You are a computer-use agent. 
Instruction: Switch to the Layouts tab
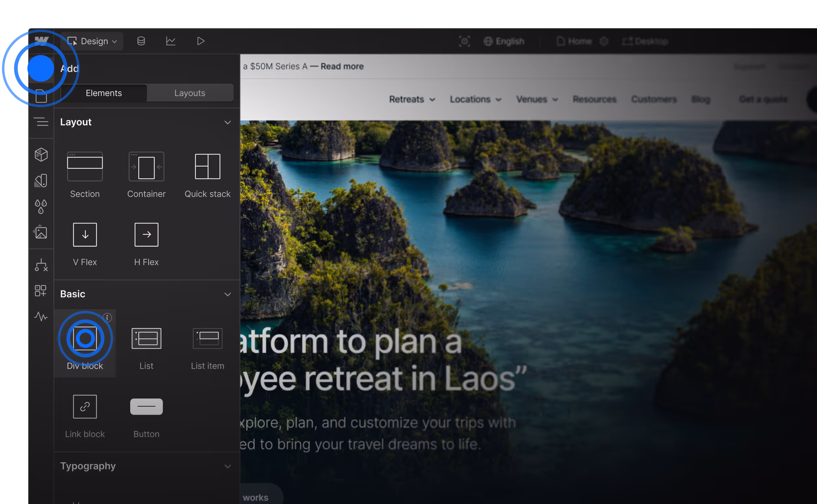coord(190,93)
